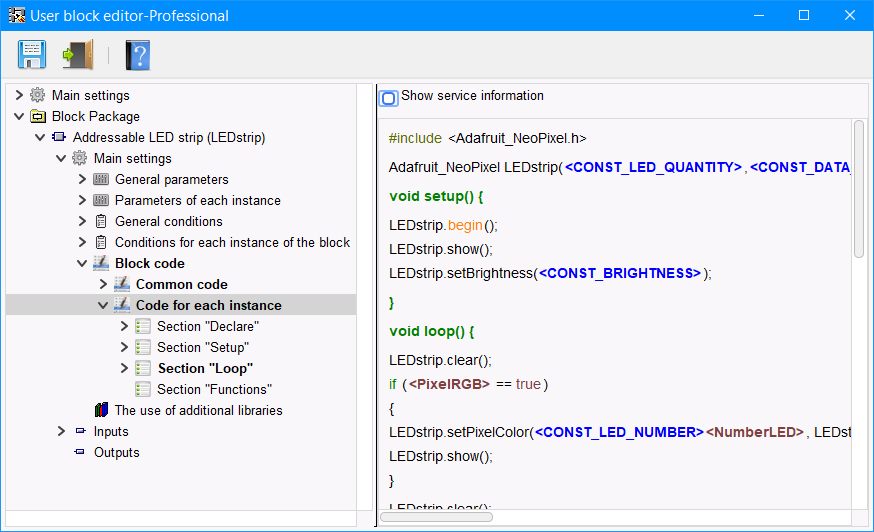The height and width of the screenshot is (532, 874).
Task: Click the Block Package folder icon
Action: (38, 117)
